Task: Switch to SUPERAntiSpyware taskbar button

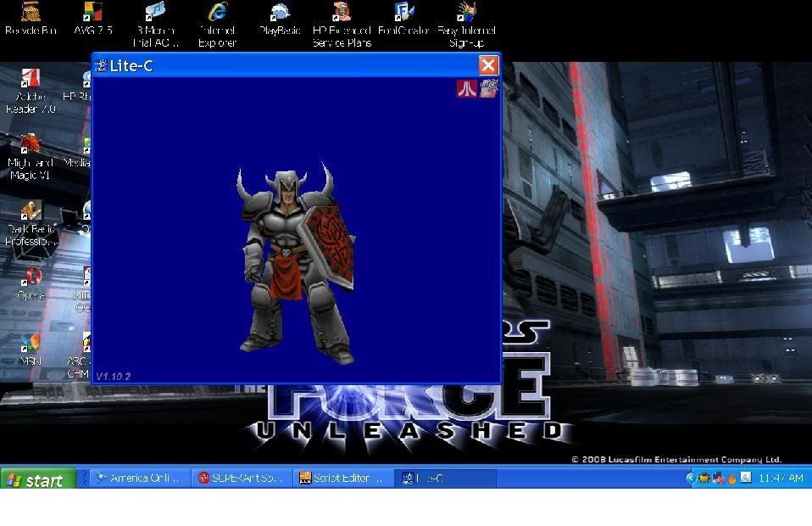Action: tap(242, 478)
